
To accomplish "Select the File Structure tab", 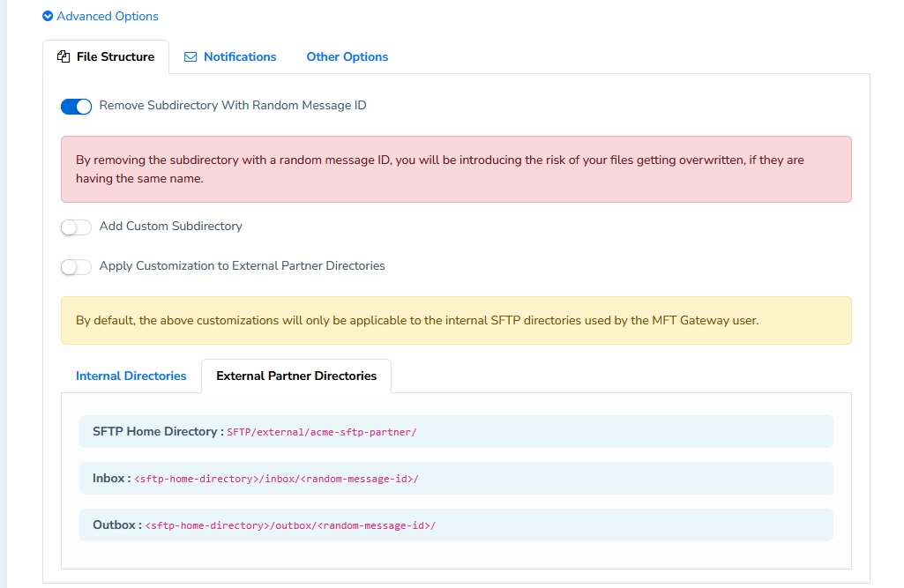I will coord(106,56).
